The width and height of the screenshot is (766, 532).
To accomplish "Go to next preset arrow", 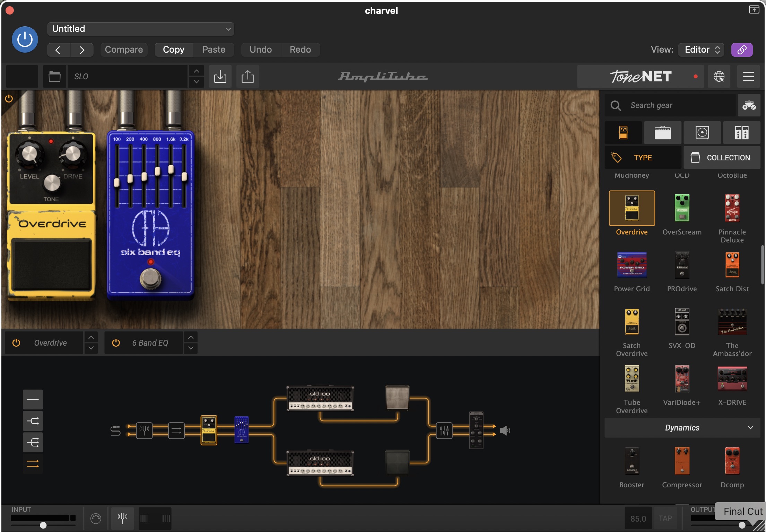I will point(82,50).
